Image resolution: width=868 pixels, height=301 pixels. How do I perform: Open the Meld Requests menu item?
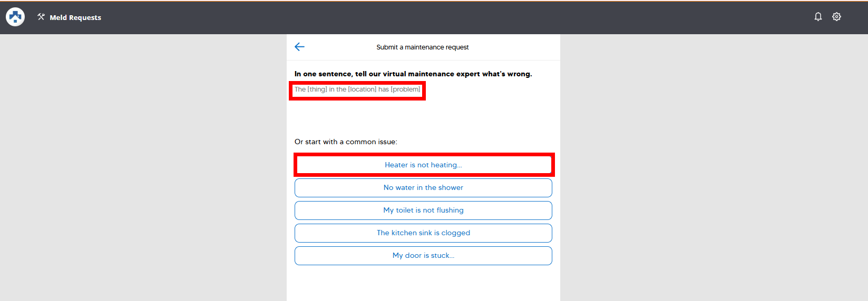click(75, 17)
